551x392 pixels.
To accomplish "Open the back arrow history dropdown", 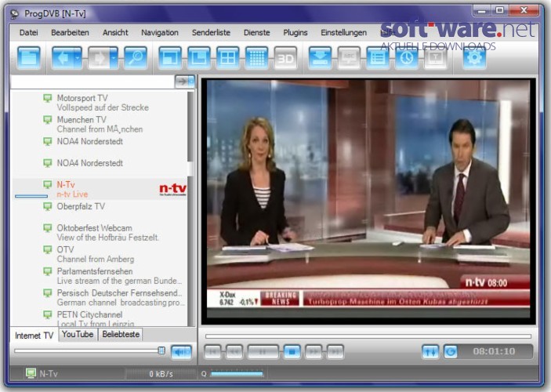I will pyautogui.click(x=78, y=58).
